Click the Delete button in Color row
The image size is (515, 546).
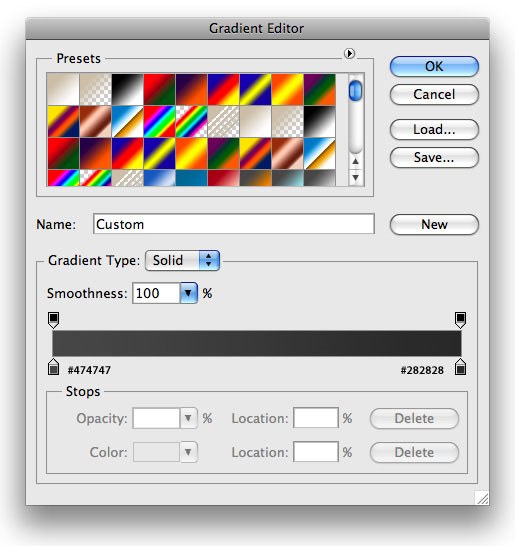(414, 452)
